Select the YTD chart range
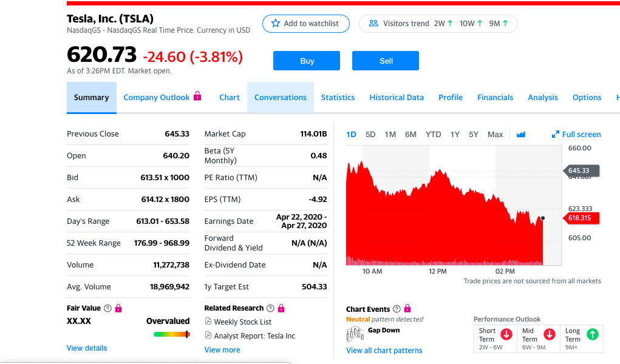 point(434,134)
